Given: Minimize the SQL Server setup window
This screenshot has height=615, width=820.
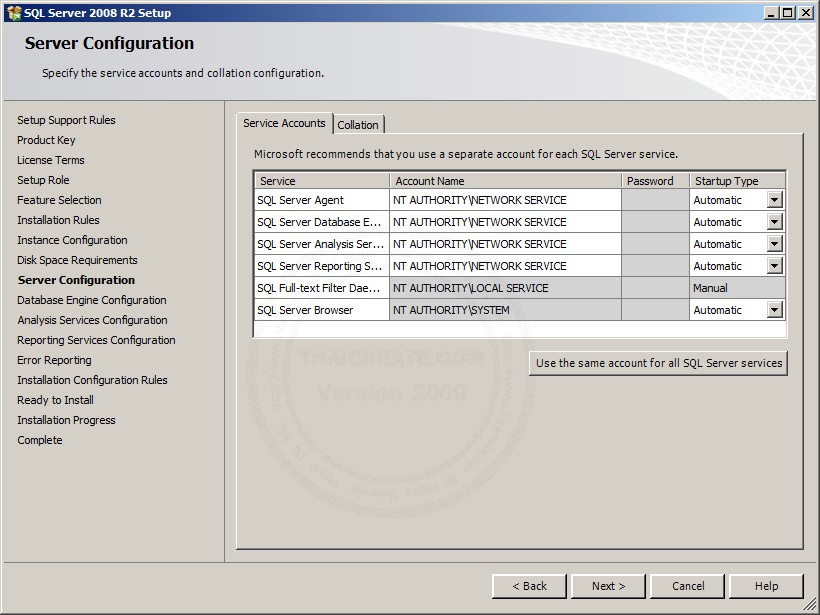Looking at the screenshot, I should click(771, 13).
